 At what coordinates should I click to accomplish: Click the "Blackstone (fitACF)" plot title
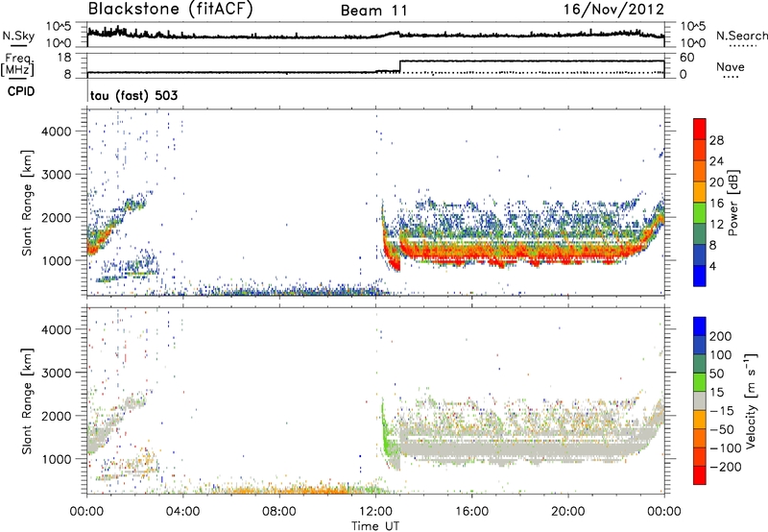[x=171, y=10]
